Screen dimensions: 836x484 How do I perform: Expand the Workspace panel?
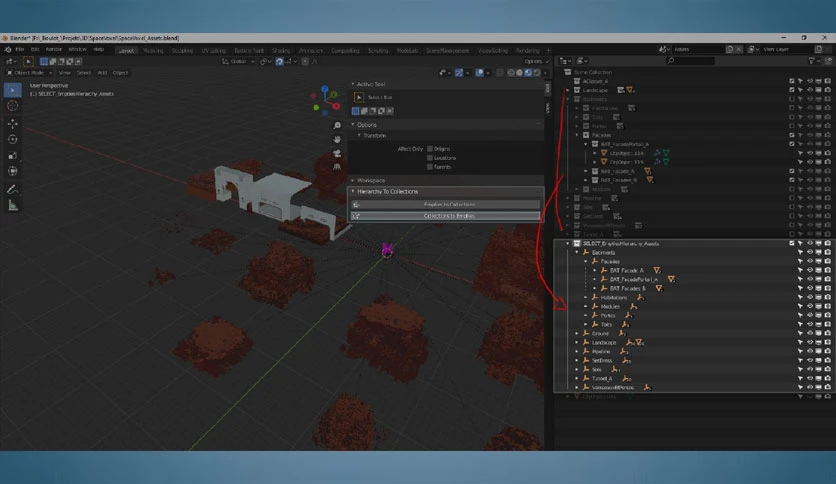pyautogui.click(x=353, y=181)
